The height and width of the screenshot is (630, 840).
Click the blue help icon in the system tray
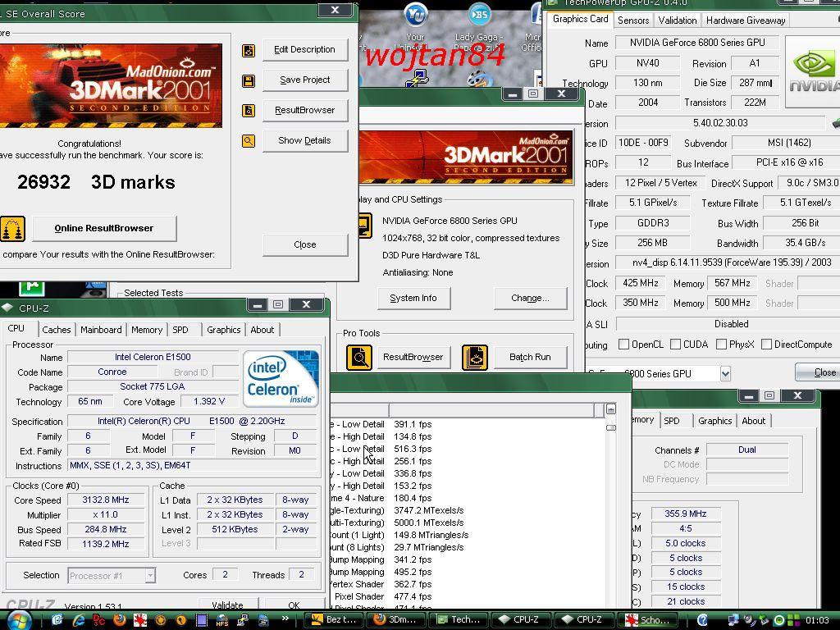702,620
